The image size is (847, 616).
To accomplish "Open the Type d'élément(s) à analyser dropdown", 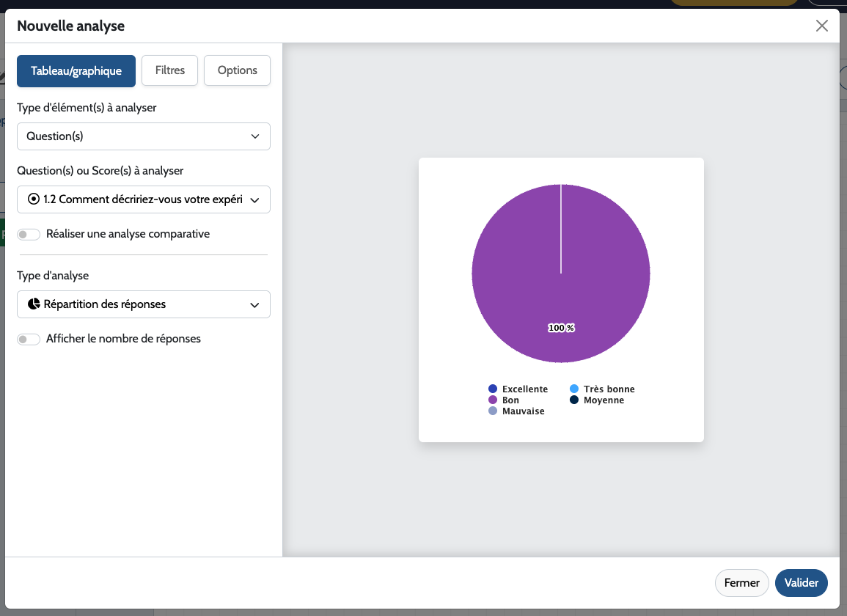I will [x=144, y=136].
